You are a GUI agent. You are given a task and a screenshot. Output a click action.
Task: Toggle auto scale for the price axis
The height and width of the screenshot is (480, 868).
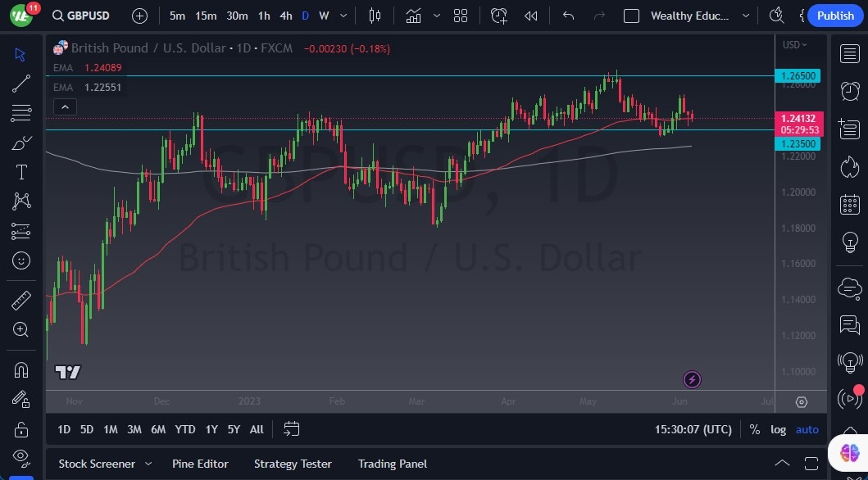coord(807,429)
